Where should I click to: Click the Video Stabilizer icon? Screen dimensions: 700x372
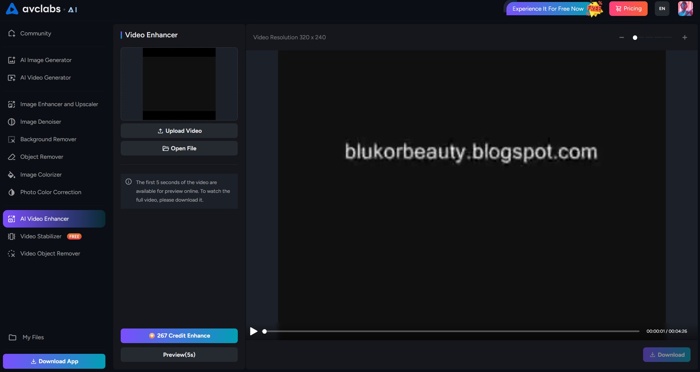[x=12, y=236]
